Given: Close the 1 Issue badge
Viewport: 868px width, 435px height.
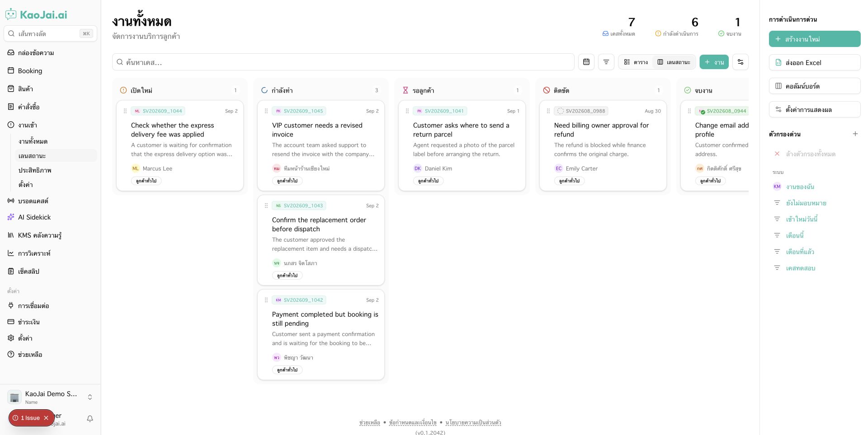Looking at the screenshot, I should [x=46, y=418].
